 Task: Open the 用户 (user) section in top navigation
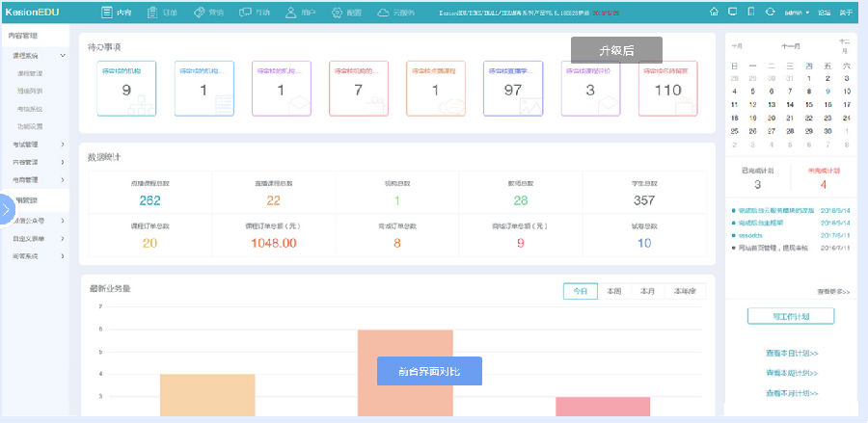coord(297,13)
